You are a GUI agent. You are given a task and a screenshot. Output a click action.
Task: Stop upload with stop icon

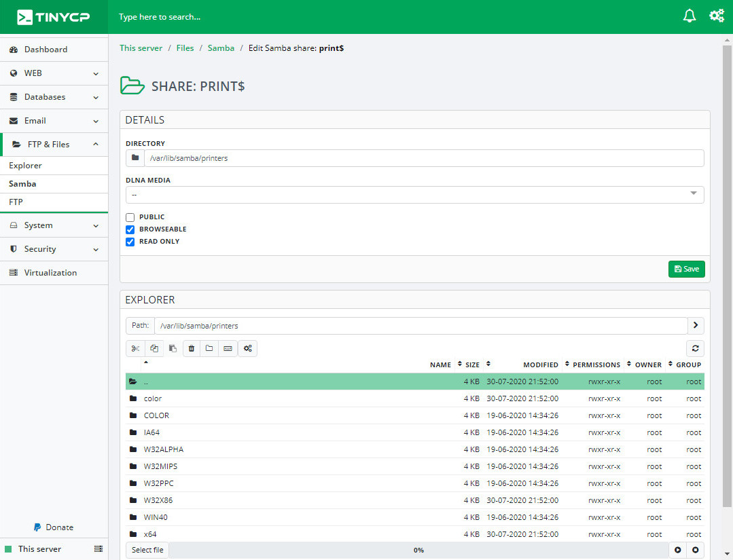pyautogui.click(x=695, y=550)
